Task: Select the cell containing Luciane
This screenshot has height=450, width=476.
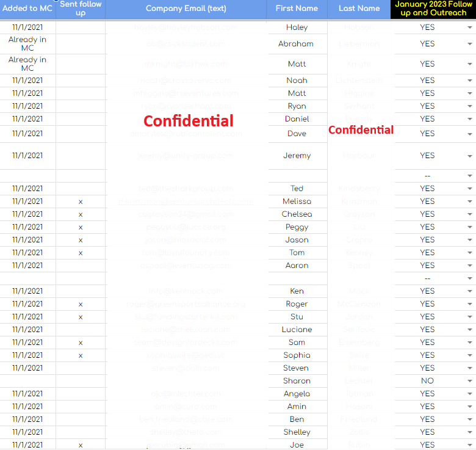Action: tap(297, 330)
